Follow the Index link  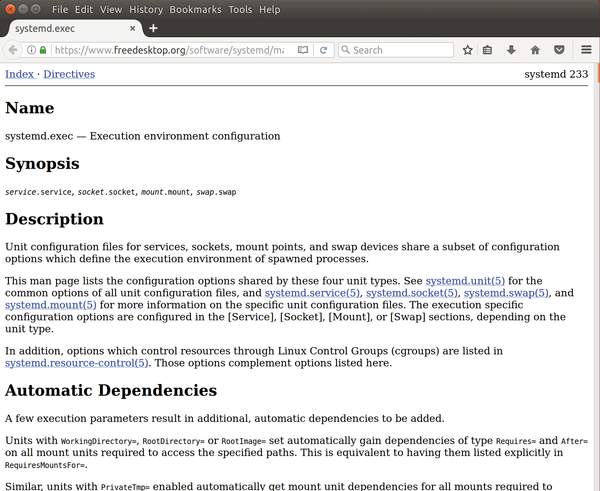(x=19, y=74)
